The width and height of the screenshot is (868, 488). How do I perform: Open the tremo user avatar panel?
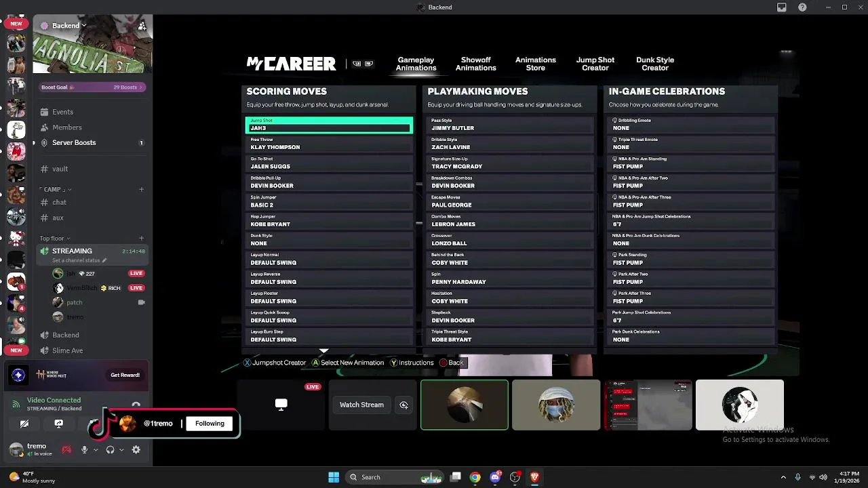[x=15, y=449]
